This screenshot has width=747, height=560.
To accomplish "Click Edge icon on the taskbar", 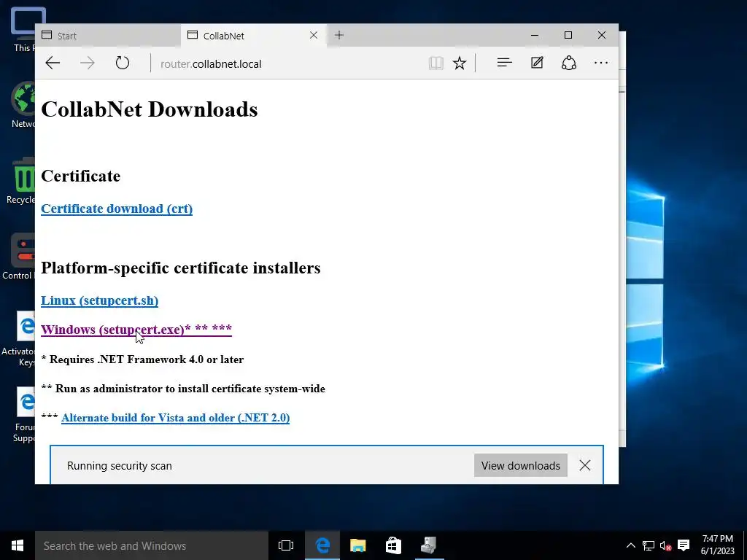I will pyautogui.click(x=322, y=545).
